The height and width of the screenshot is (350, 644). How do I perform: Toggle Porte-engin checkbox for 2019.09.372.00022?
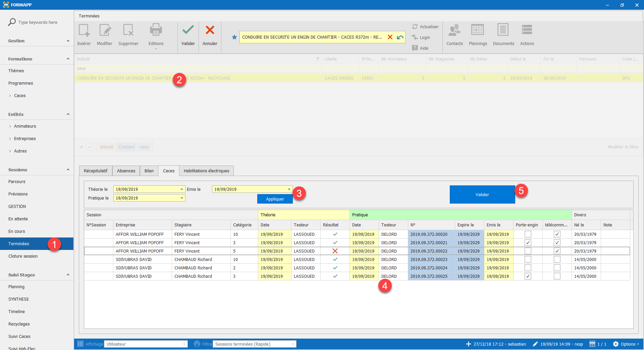point(528,251)
